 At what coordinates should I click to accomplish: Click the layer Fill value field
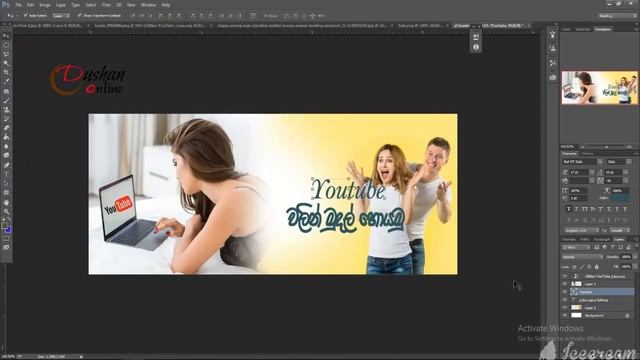click(625, 267)
